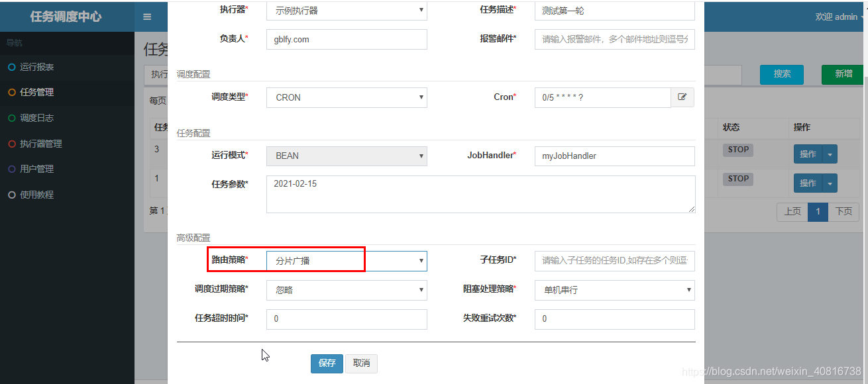Image resolution: width=868 pixels, height=384 pixels.
Task: Click the 调度日志 sidebar circle icon
Action: (11, 119)
